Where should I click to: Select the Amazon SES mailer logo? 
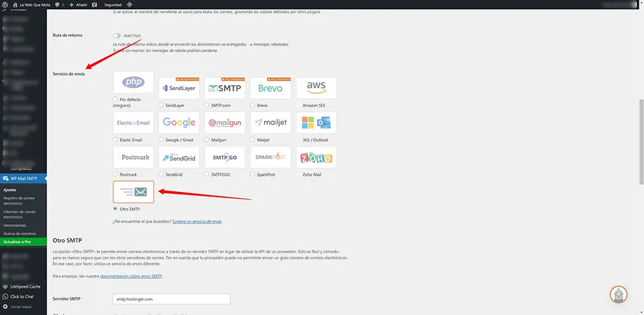(x=316, y=86)
